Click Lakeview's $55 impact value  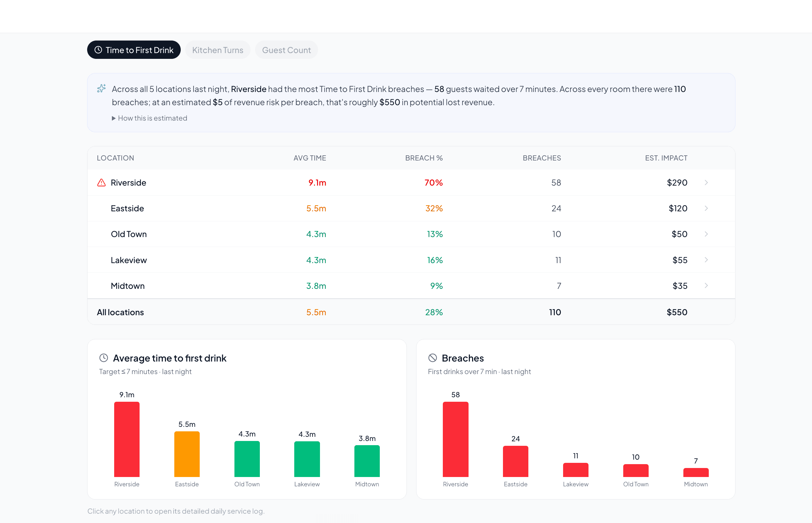coord(680,260)
